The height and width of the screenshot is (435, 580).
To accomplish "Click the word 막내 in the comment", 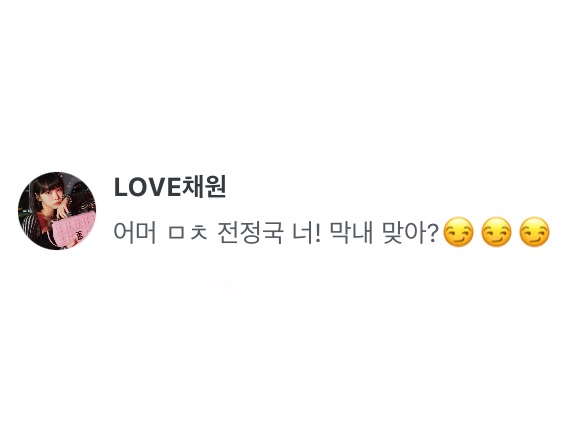I will tap(351, 233).
